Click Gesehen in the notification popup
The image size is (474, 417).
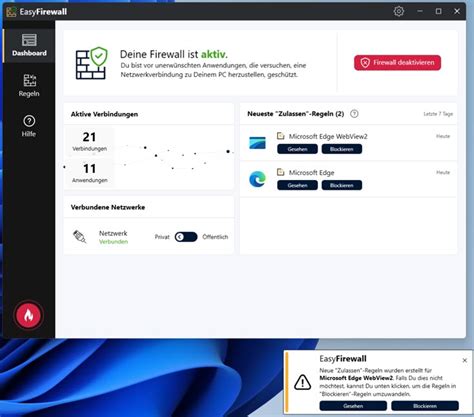tap(353, 406)
